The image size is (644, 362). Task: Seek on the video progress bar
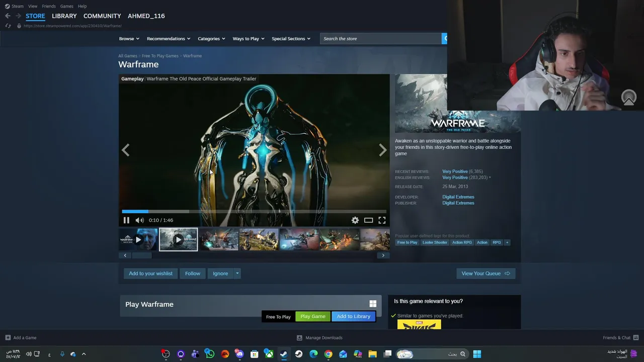(x=254, y=212)
